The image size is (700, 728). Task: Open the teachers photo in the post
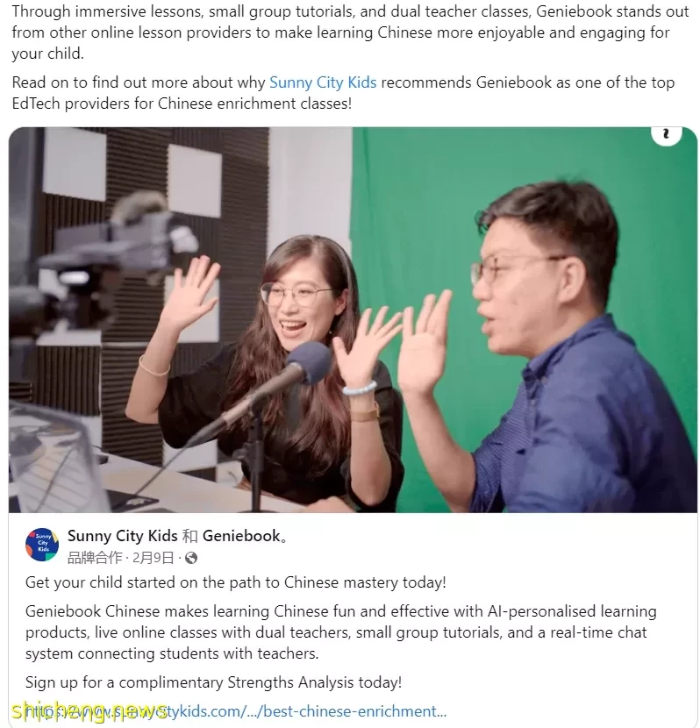pyautogui.click(x=353, y=320)
